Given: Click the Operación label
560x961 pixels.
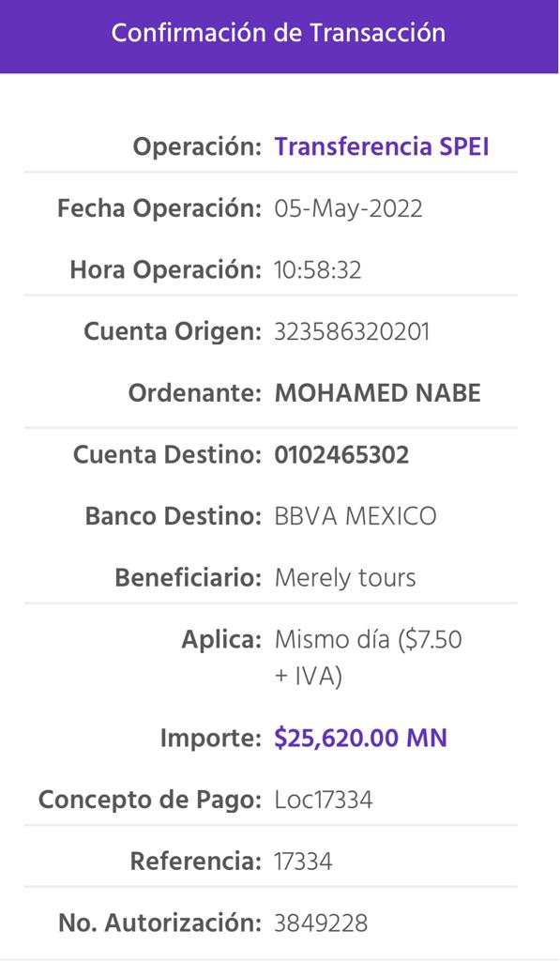Looking at the screenshot, I should [x=197, y=147].
